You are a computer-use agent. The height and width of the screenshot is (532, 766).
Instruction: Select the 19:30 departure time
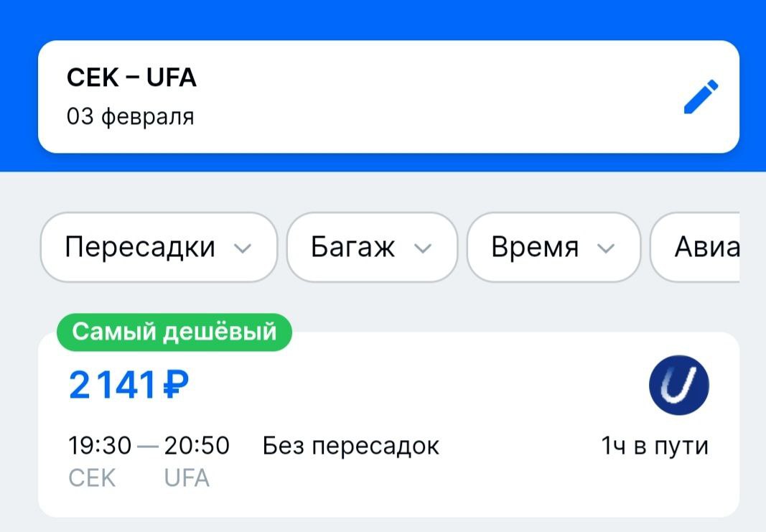(100, 446)
